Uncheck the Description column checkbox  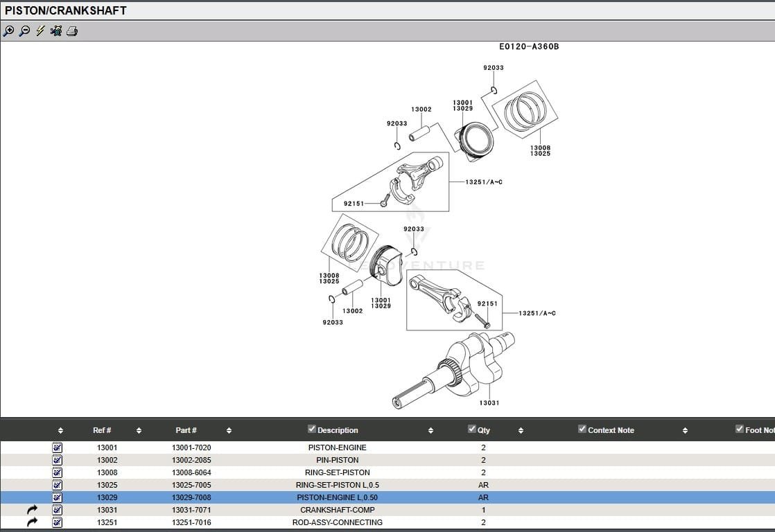(312, 429)
